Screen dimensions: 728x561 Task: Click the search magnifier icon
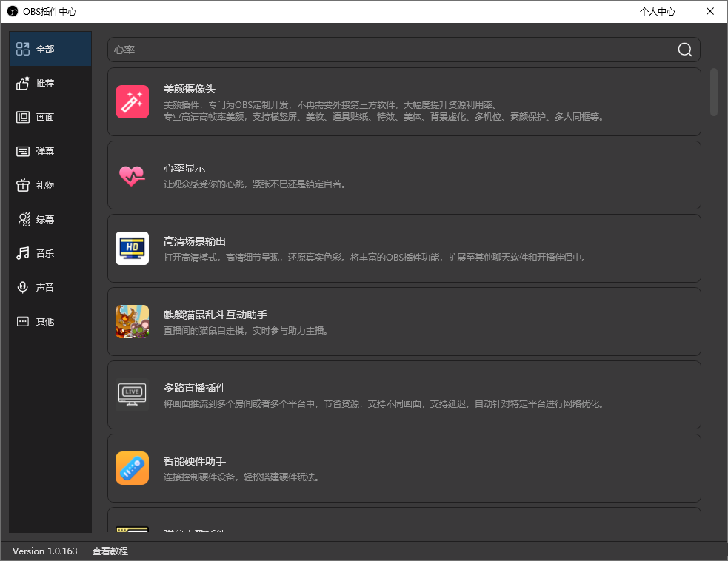tap(684, 50)
